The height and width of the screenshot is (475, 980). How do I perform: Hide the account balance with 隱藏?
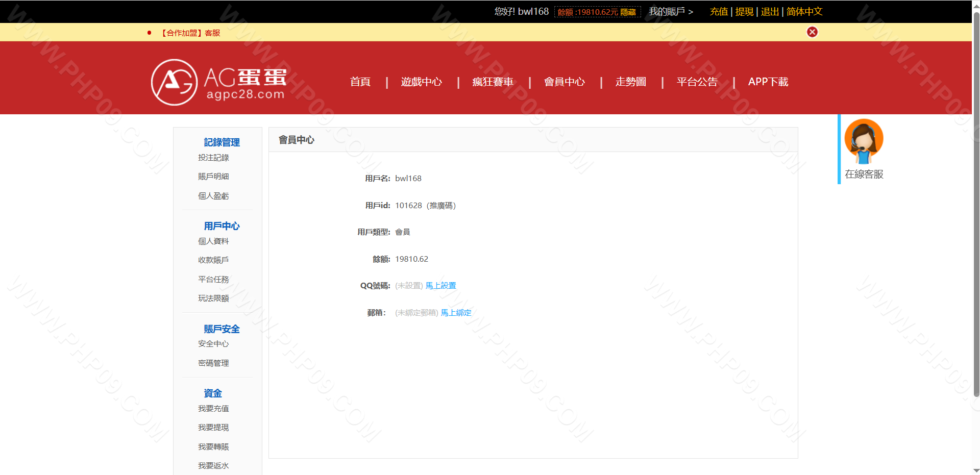(628, 12)
